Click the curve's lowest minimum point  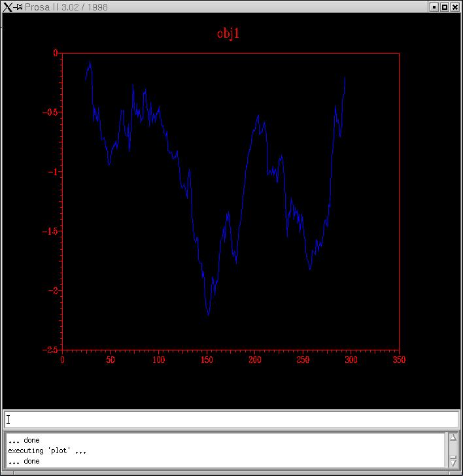click(x=209, y=314)
